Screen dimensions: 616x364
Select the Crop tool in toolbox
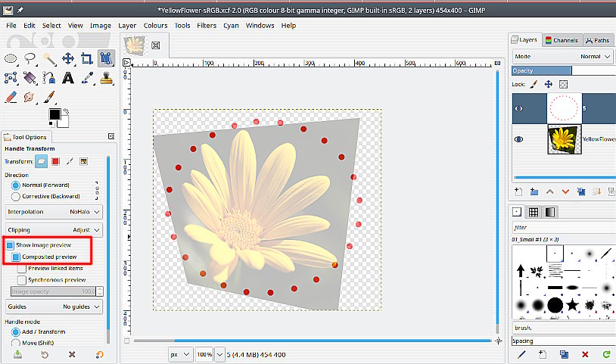coord(87,58)
